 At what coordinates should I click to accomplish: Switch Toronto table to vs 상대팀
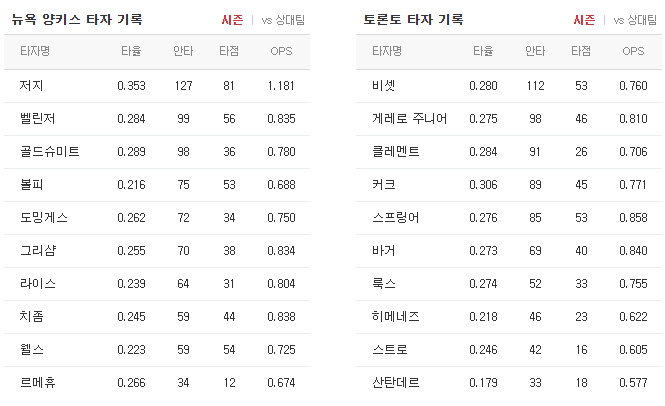[635, 20]
